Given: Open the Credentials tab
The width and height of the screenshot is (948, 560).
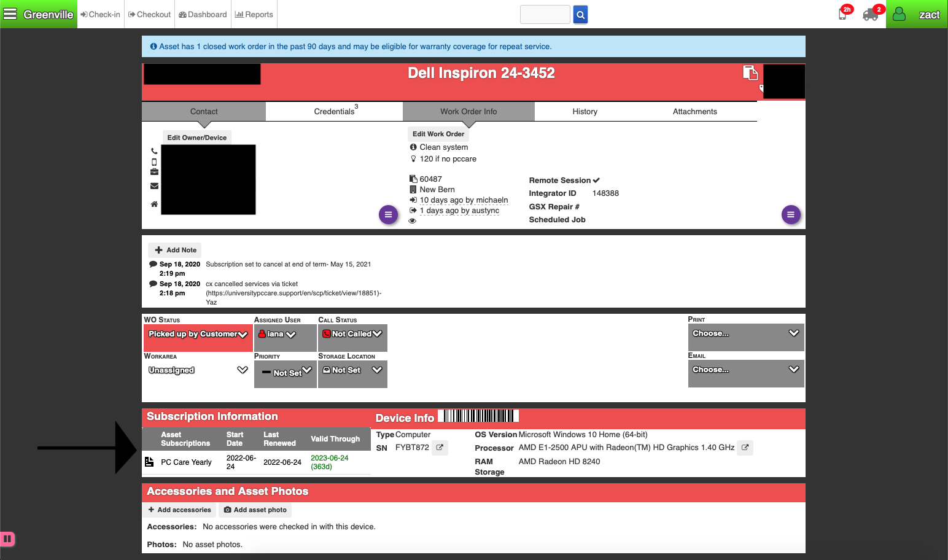Looking at the screenshot, I should pos(335,112).
